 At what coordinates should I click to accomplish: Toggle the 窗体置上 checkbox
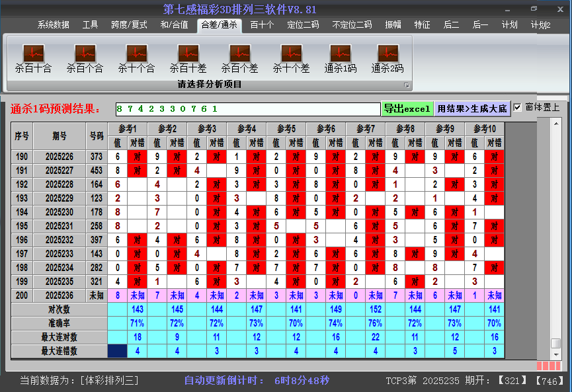(518, 108)
